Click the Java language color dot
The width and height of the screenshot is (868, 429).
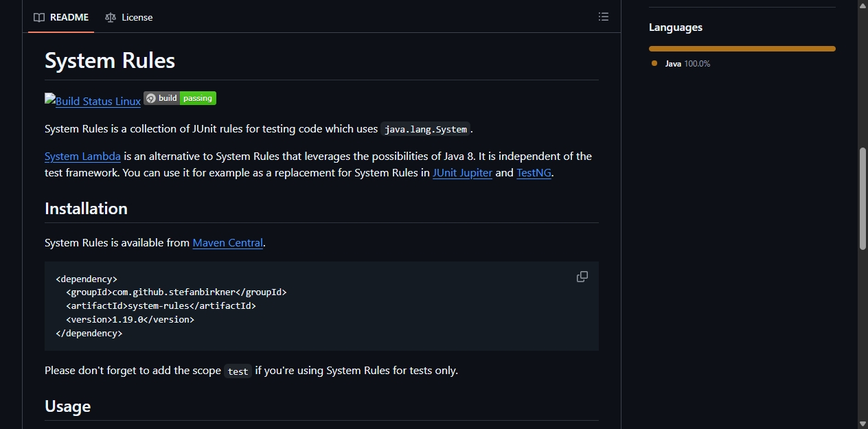(654, 63)
